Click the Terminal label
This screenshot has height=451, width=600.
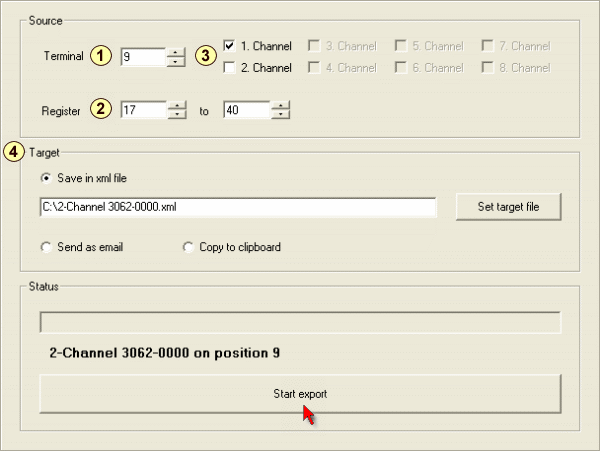tap(64, 56)
